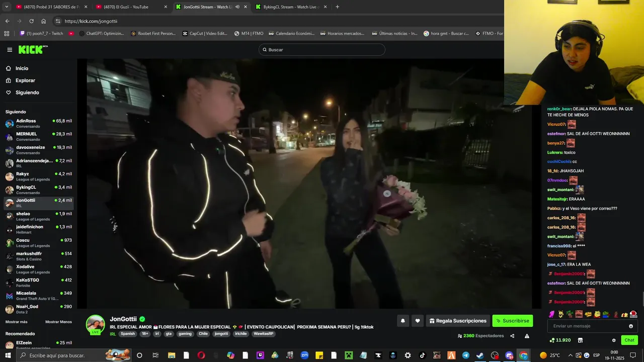Mute the JonGottii Stream tab audio
644x362 pixels.
tap(237, 7)
